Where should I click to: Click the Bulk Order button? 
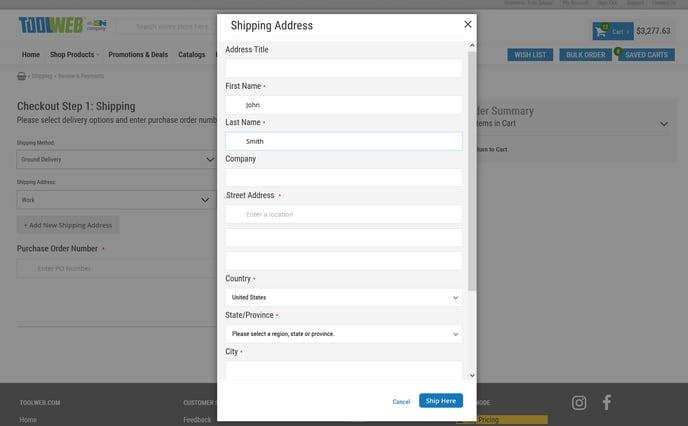pyautogui.click(x=585, y=55)
